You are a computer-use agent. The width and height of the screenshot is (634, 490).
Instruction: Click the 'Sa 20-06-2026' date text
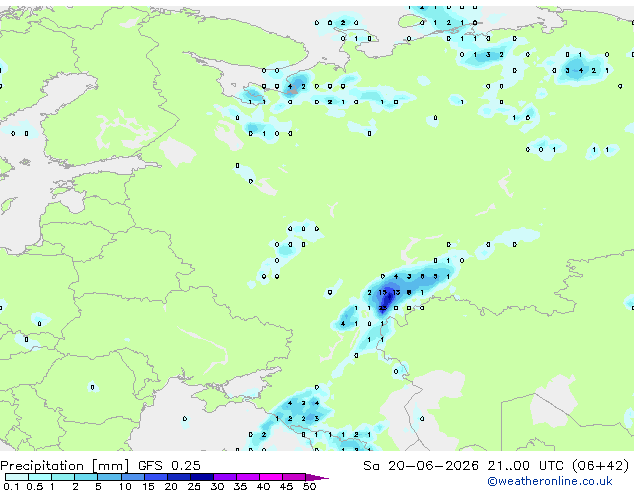(x=421, y=466)
